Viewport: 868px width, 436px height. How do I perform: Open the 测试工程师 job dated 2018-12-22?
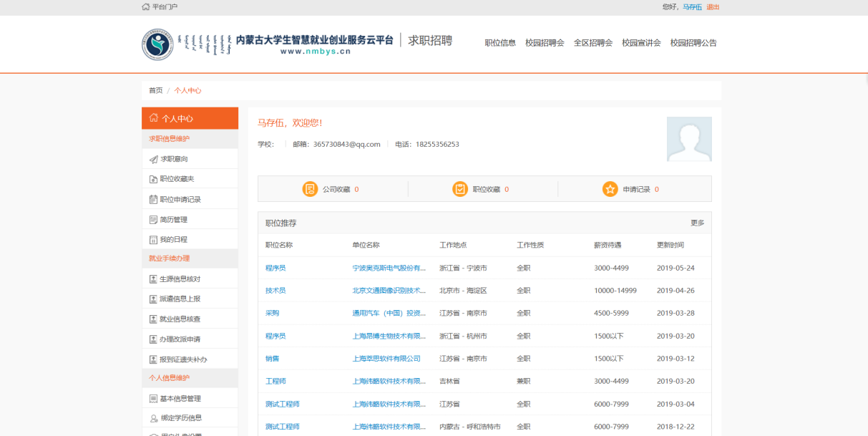click(283, 427)
